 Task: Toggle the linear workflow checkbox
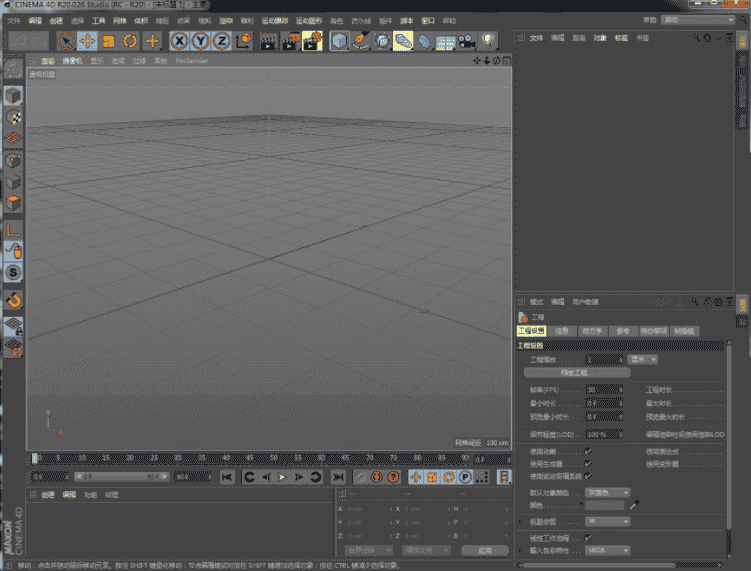pyautogui.click(x=588, y=537)
